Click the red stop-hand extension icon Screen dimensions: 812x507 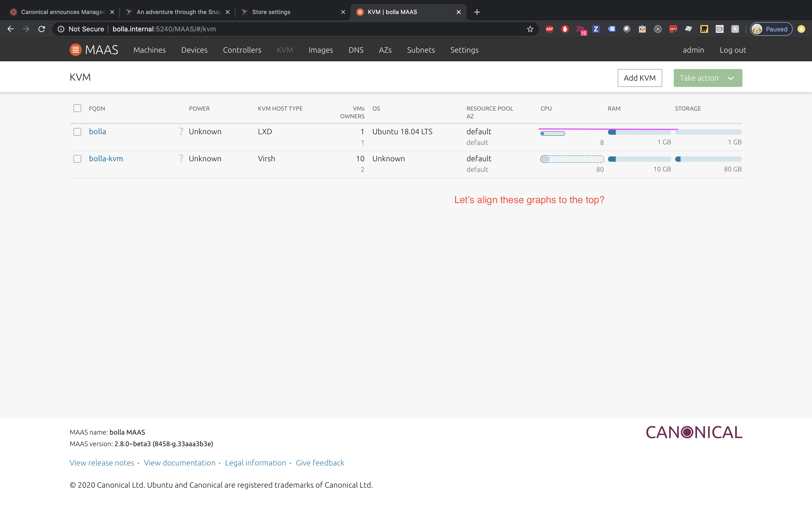coord(565,29)
